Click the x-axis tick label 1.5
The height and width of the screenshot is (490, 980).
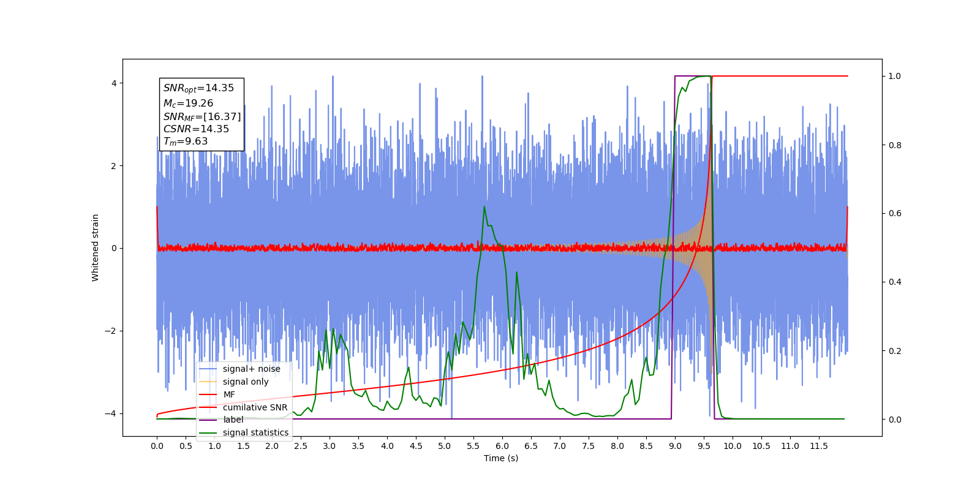pyautogui.click(x=243, y=446)
